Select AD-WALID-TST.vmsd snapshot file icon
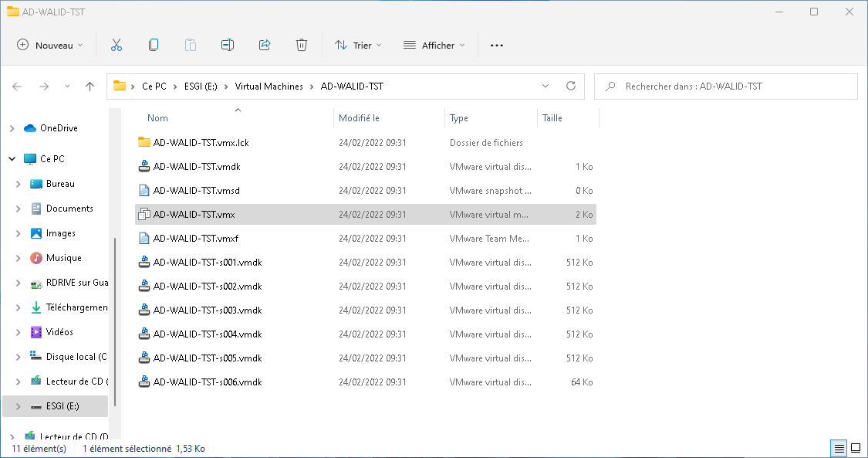 pos(144,191)
